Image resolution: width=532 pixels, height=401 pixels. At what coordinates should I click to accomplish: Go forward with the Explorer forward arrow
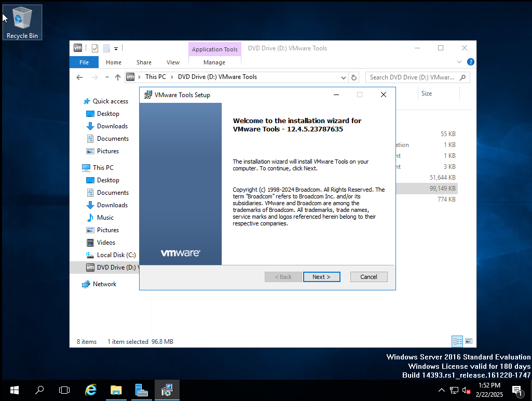pos(94,77)
